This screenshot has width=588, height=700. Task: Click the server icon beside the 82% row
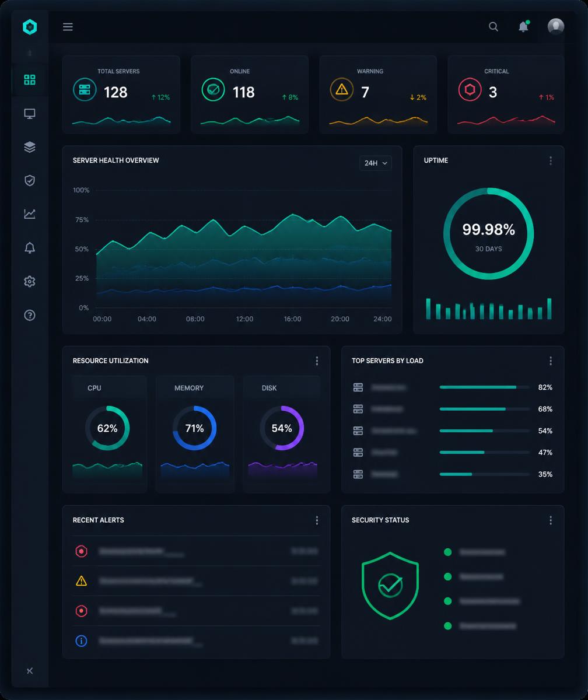click(358, 387)
